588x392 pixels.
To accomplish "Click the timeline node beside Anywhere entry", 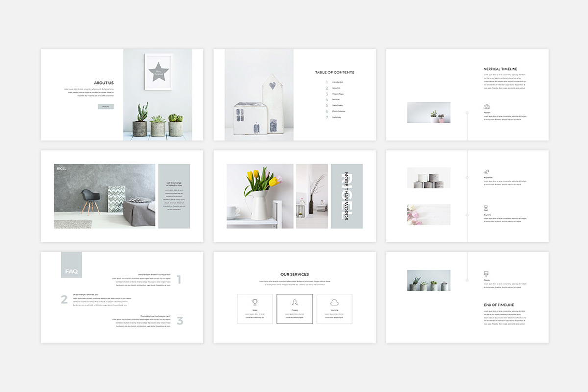I will (467, 178).
